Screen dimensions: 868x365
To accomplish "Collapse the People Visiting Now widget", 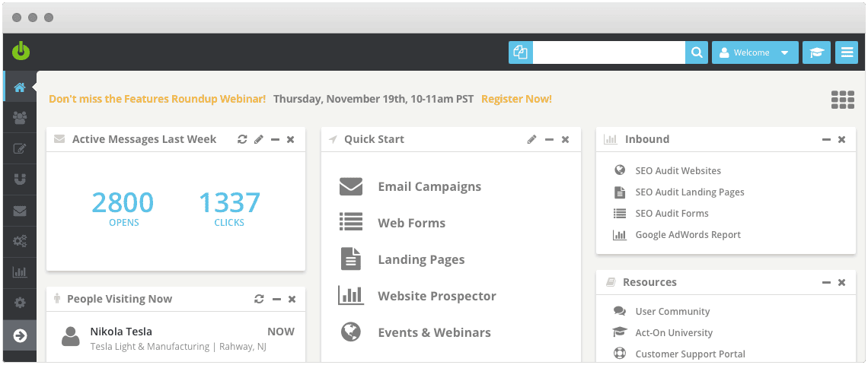I will (x=276, y=299).
